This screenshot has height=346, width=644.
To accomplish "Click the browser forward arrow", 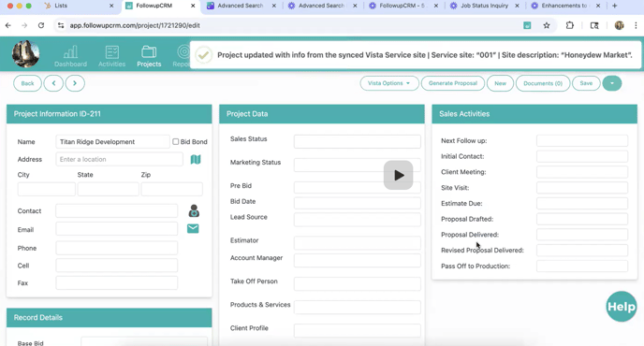I will coord(24,25).
